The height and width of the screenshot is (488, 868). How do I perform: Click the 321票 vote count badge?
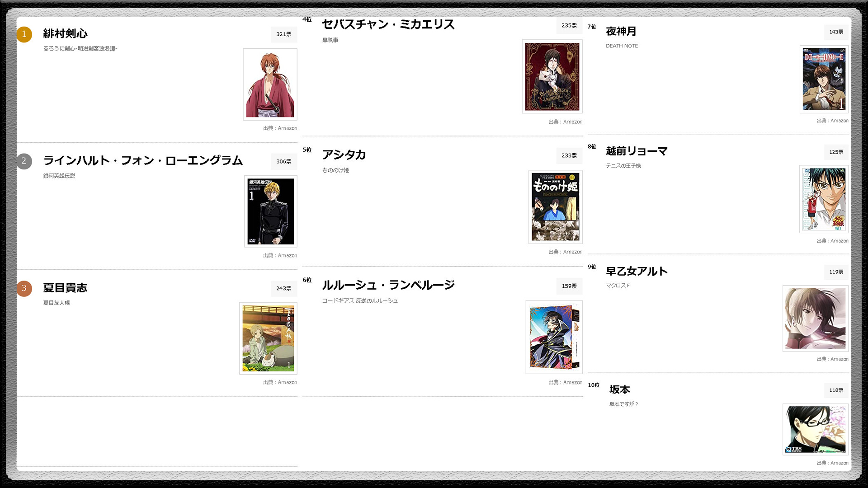(x=284, y=34)
